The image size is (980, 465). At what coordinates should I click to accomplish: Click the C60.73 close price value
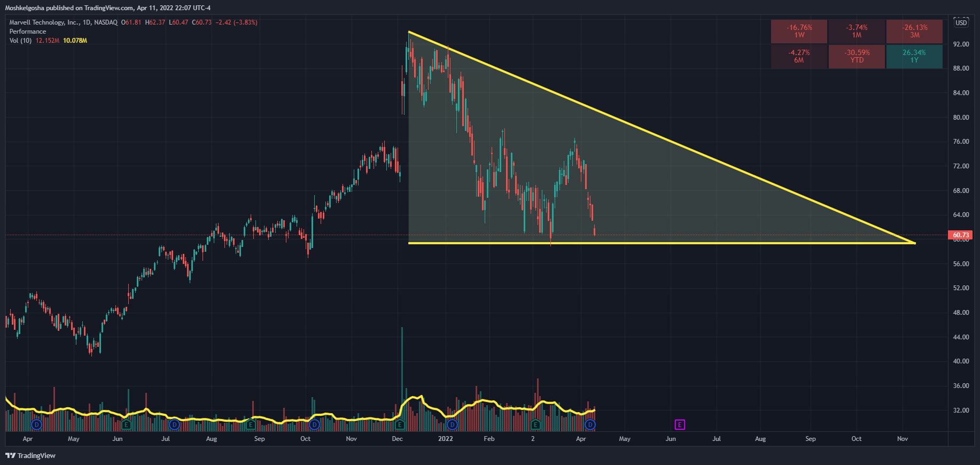(x=202, y=22)
